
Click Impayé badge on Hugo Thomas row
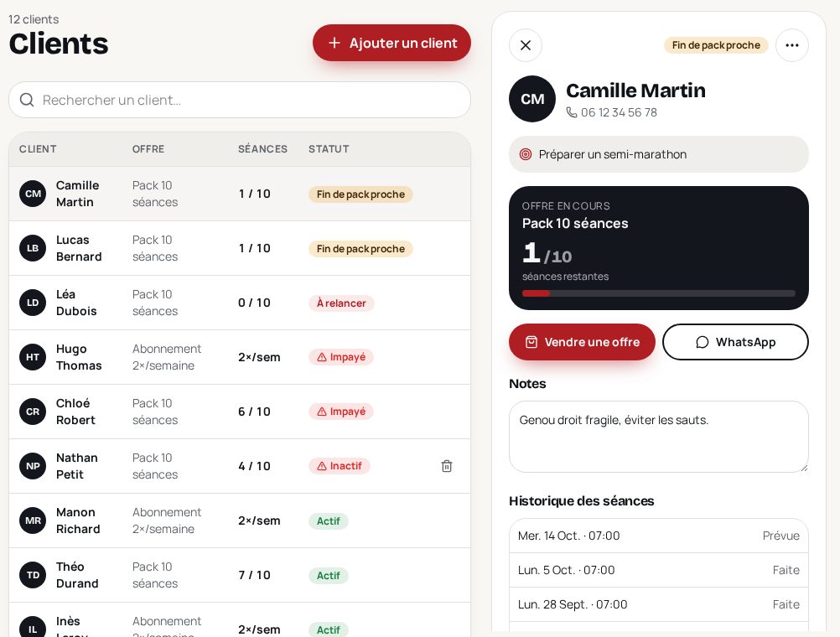click(340, 357)
